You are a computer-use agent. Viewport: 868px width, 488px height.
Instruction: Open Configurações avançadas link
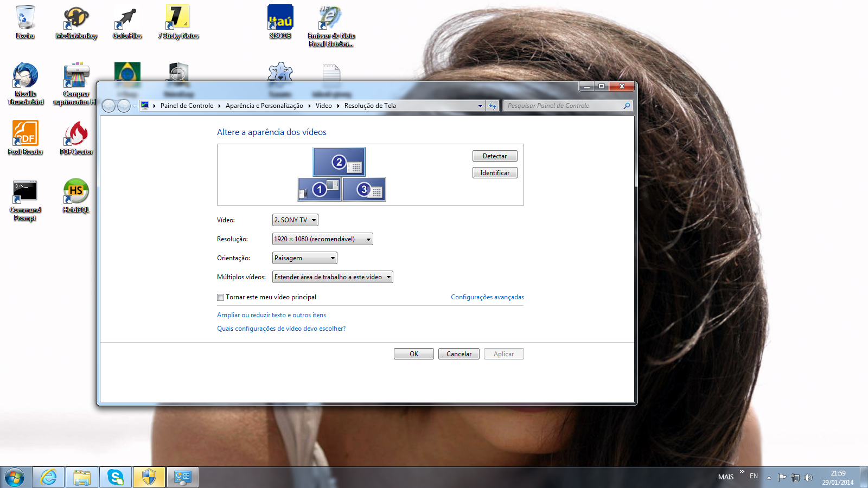point(487,297)
